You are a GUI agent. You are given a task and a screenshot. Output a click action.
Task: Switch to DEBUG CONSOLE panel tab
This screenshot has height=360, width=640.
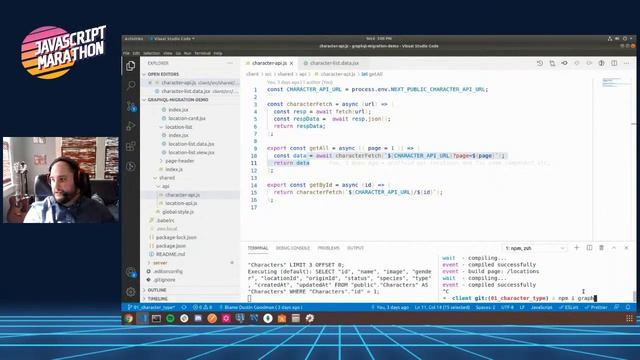(x=293, y=248)
